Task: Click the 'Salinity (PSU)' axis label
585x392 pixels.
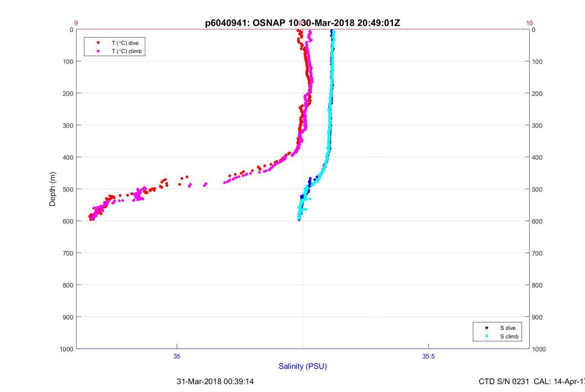Action: point(303,366)
